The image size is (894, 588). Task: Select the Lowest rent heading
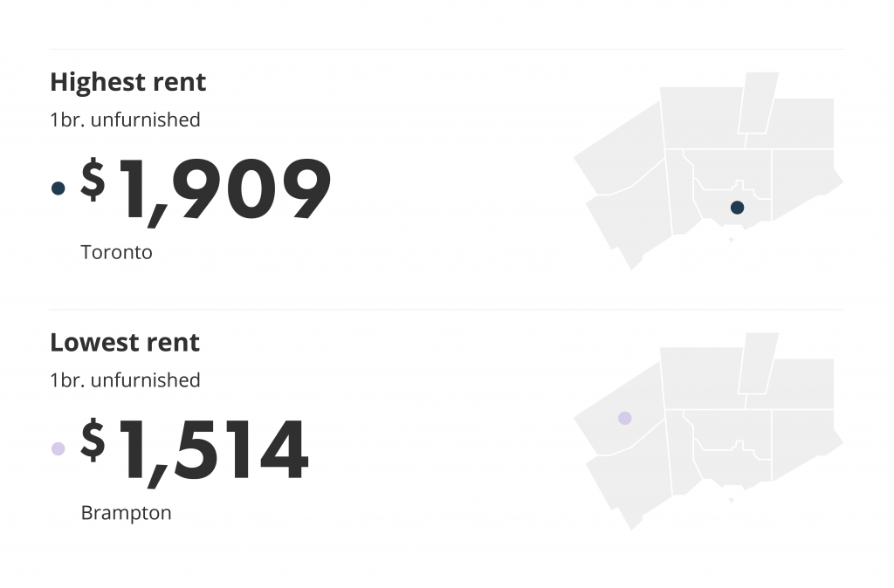click(125, 343)
